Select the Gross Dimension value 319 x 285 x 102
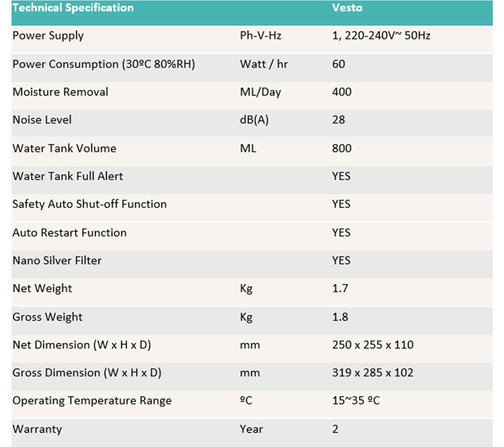 373,373
